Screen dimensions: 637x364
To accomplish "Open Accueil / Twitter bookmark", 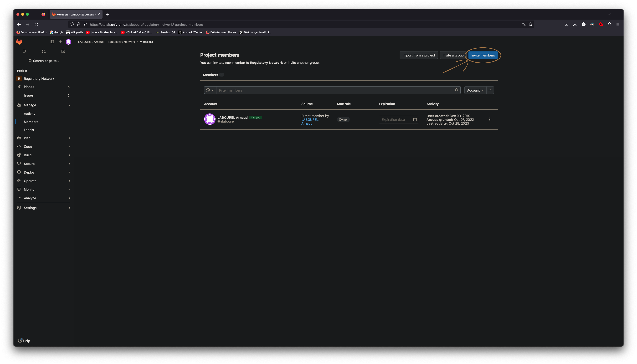I will (190, 32).
